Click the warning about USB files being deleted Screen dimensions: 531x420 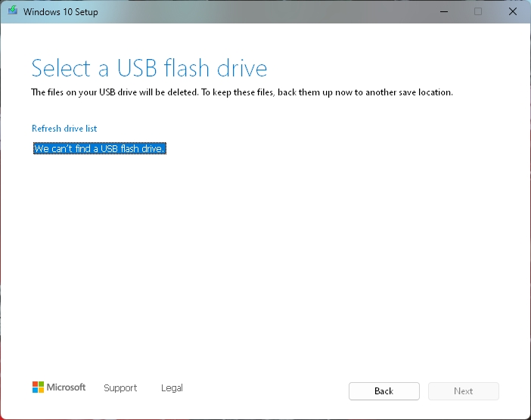(x=242, y=92)
